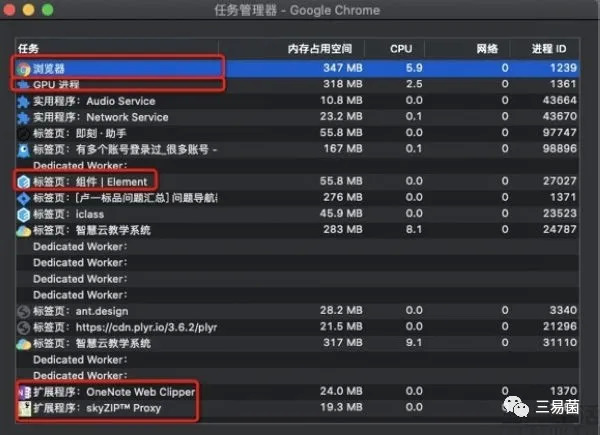600x435 pixels.
Task: Click the Element favicon in the 组件 row
Action: coord(24,182)
